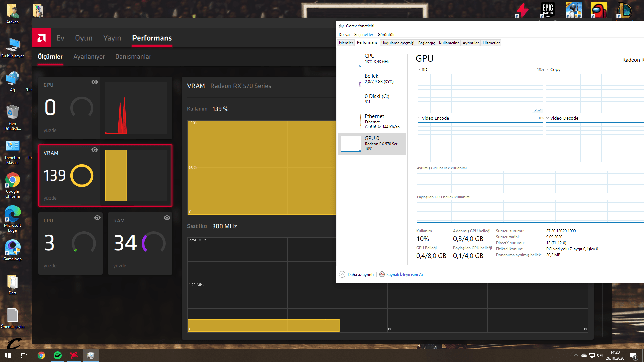Click the Windows Start button
The image size is (644, 362).
(x=8, y=355)
